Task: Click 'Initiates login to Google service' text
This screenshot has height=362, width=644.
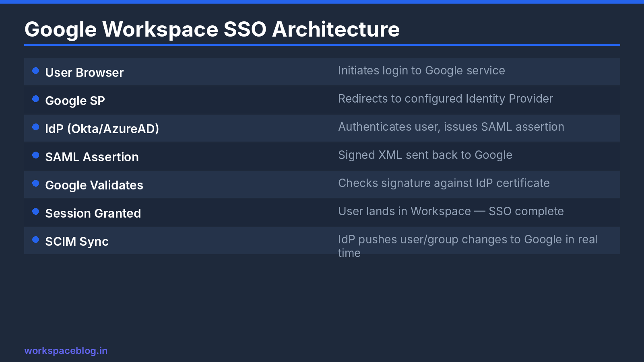Action: coord(421,70)
